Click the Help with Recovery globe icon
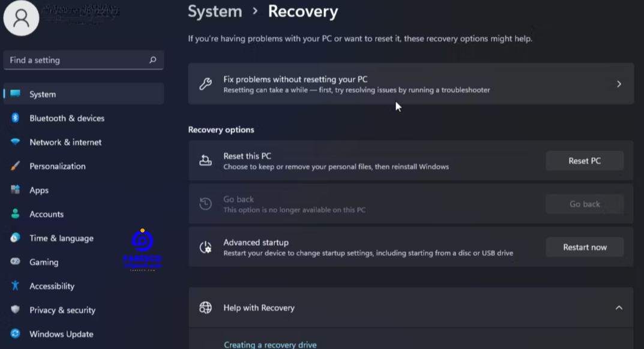The width and height of the screenshot is (644, 349). coord(205,308)
